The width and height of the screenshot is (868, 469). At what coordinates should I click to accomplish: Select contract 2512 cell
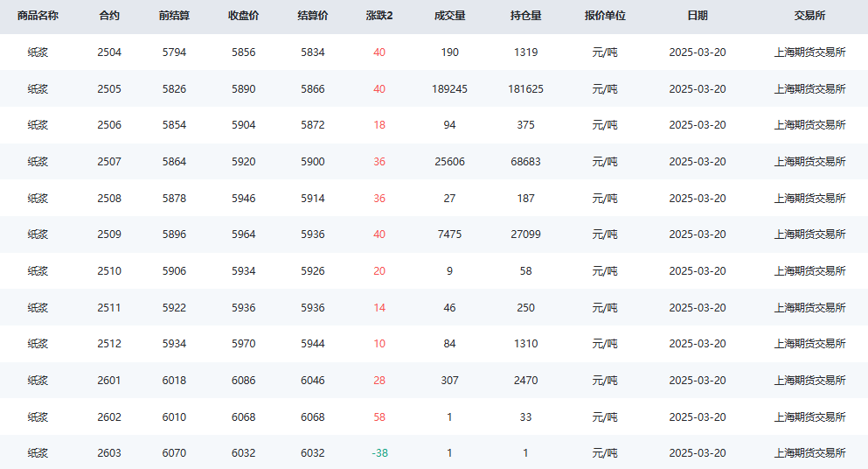pos(109,343)
